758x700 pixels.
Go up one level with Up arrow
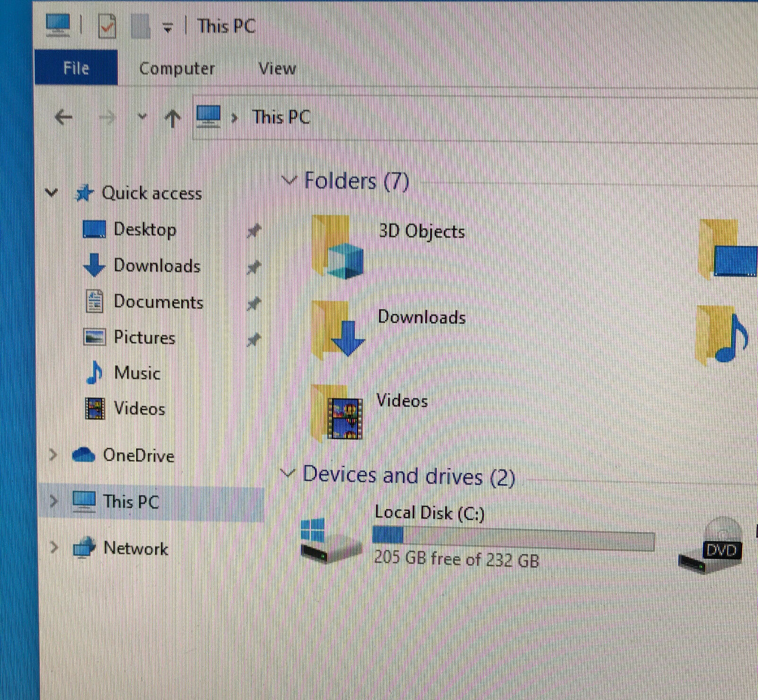pos(173,118)
